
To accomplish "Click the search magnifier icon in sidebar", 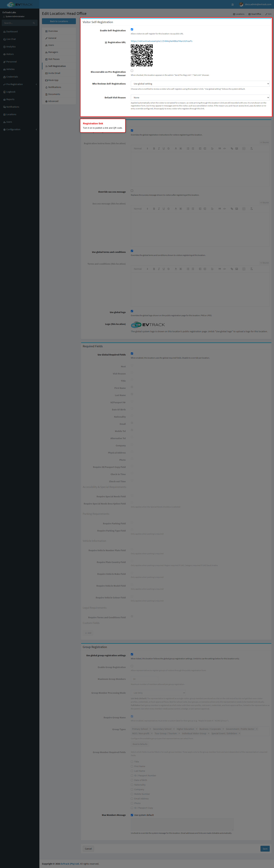I will pos(34,23).
